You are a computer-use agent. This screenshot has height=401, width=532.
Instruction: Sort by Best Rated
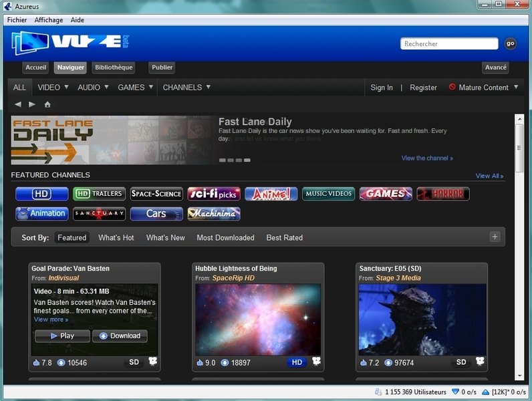pos(284,237)
